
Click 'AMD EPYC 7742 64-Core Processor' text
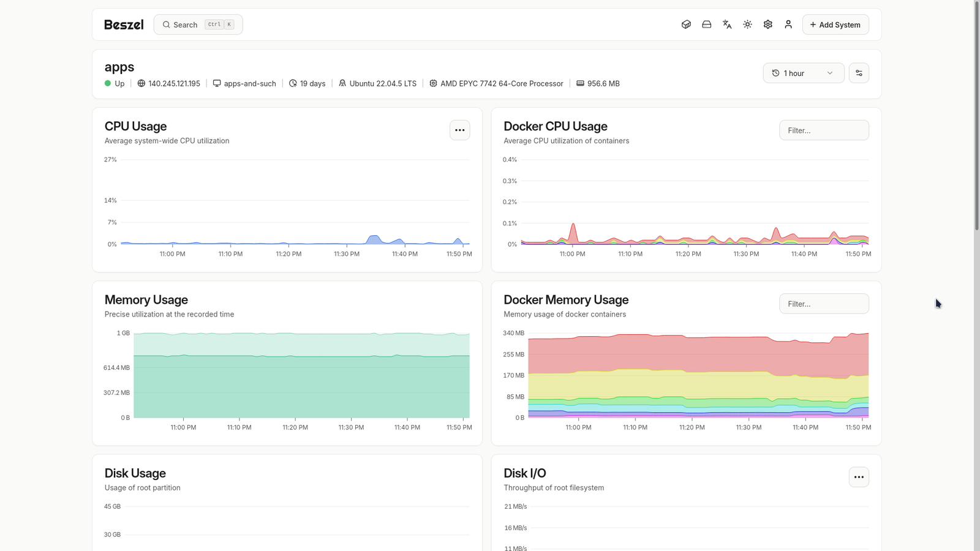pyautogui.click(x=502, y=83)
